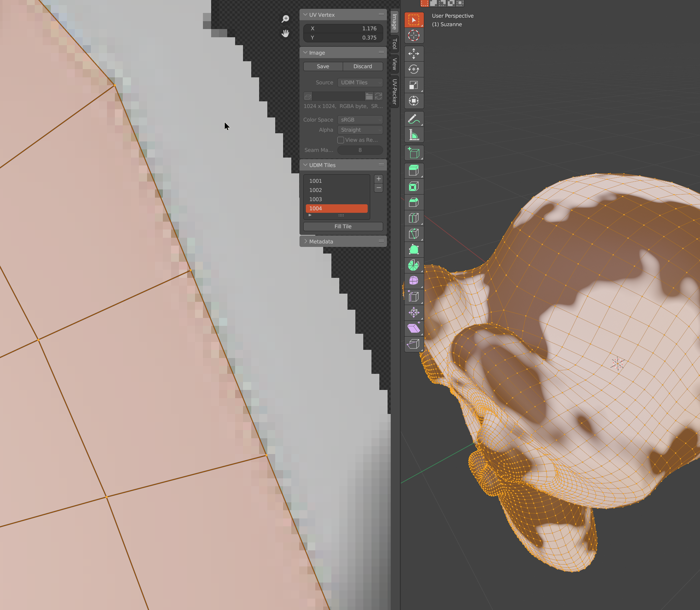
Task: Select UDIM tile 1002 in list
Action: [336, 190]
